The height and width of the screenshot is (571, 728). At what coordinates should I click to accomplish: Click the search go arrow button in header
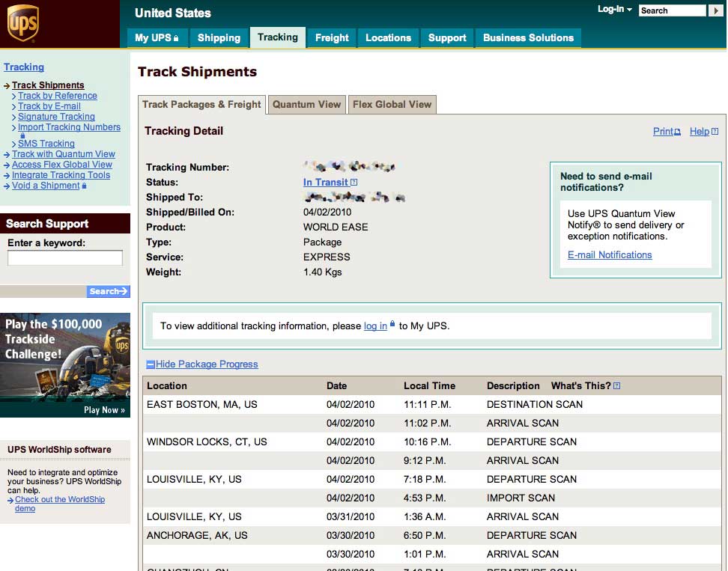point(715,10)
